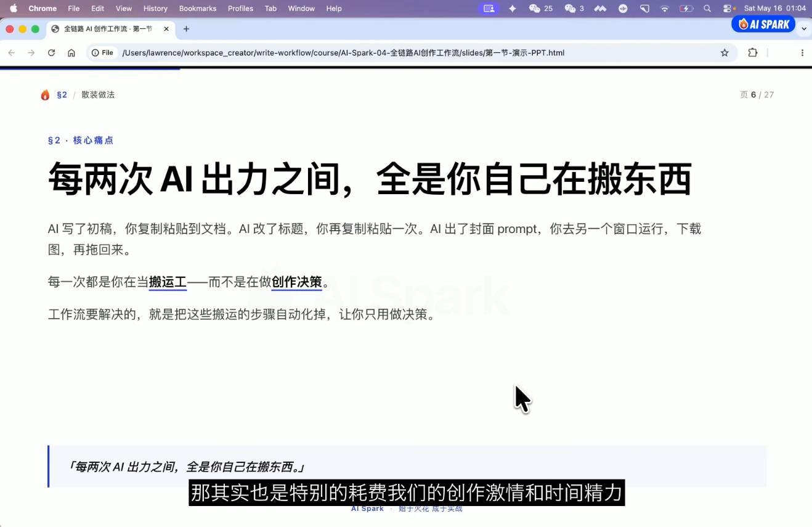Open Control Center
The width and height of the screenshot is (812, 527).
(x=729, y=9)
